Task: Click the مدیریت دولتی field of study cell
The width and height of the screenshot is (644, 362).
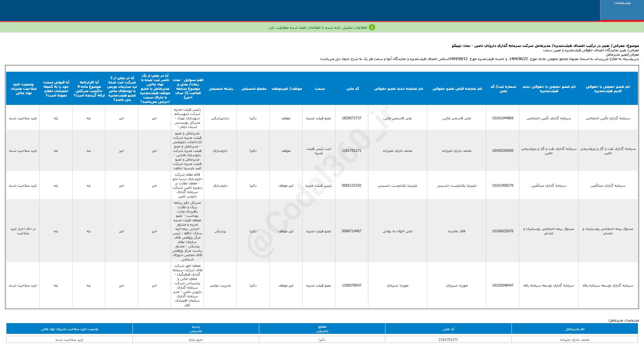Action: [x=220, y=286]
